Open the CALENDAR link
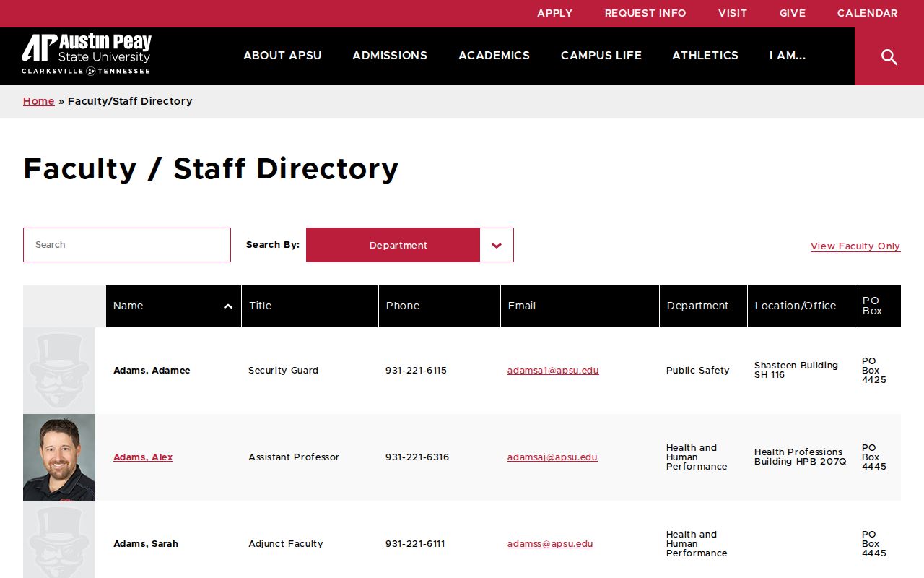The width and height of the screenshot is (924, 578). [x=868, y=13]
